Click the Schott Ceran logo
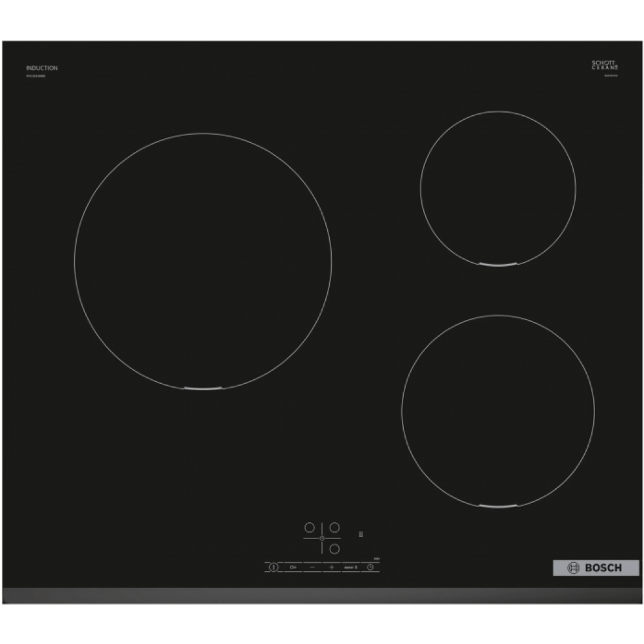 tap(605, 65)
